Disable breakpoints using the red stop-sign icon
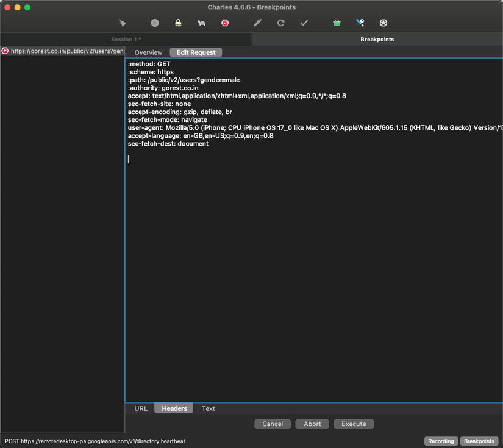Screen dimensions: 503x448 click(x=225, y=23)
